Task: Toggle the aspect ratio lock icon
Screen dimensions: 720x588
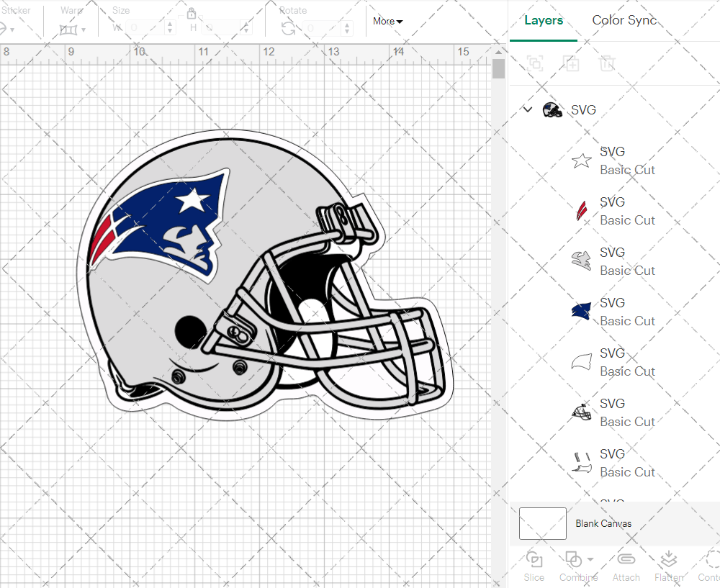Action: (192, 13)
